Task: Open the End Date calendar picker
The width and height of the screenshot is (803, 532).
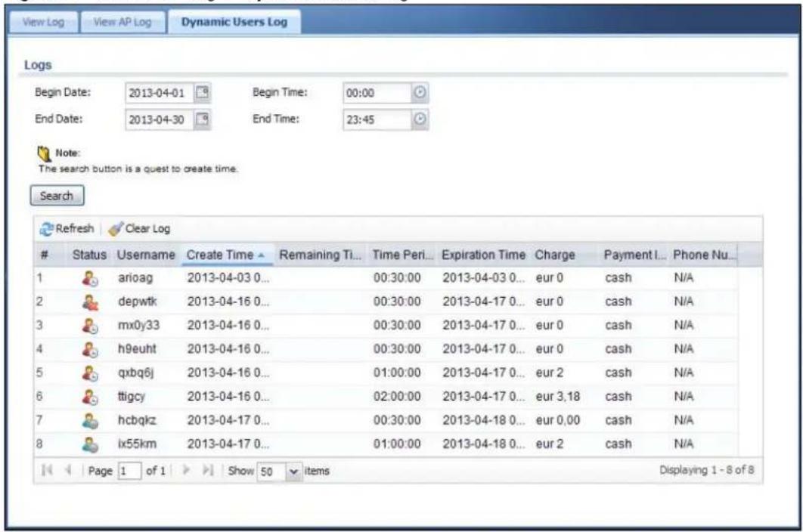Action: point(203,119)
